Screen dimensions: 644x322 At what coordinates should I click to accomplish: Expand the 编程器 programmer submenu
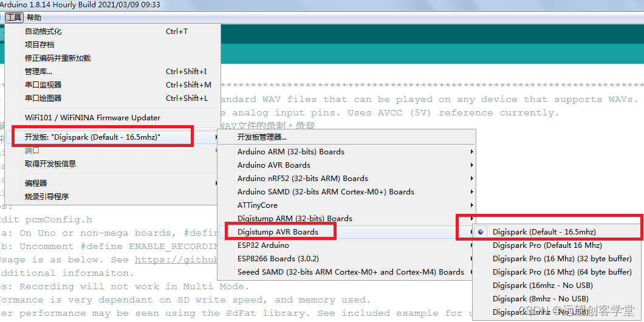tap(112, 183)
